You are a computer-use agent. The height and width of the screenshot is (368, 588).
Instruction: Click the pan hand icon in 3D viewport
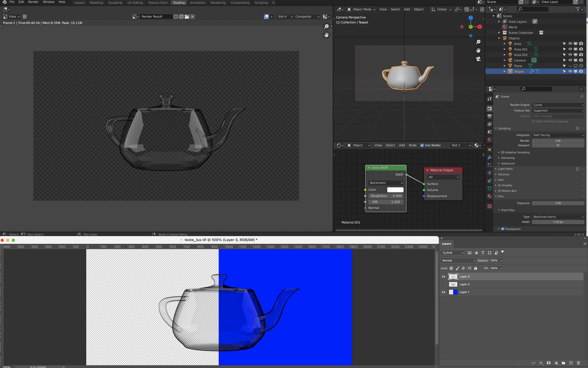click(x=478, y=50)
